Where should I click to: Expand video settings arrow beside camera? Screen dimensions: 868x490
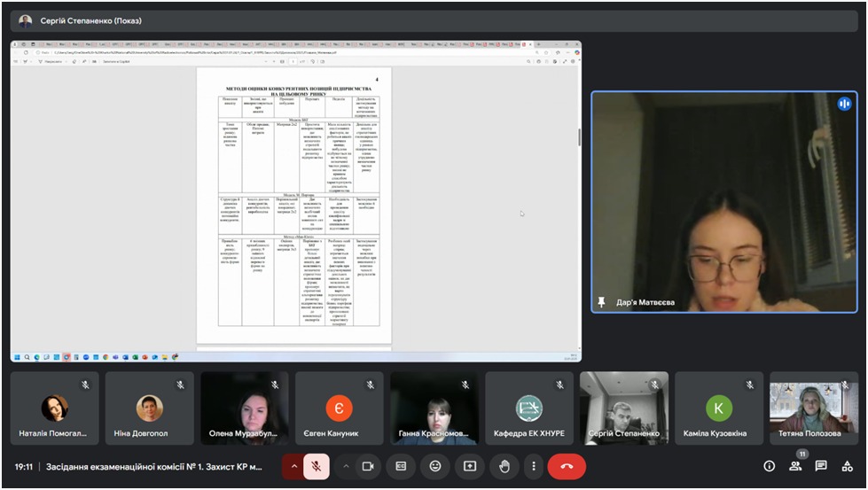tap(346, 466)
